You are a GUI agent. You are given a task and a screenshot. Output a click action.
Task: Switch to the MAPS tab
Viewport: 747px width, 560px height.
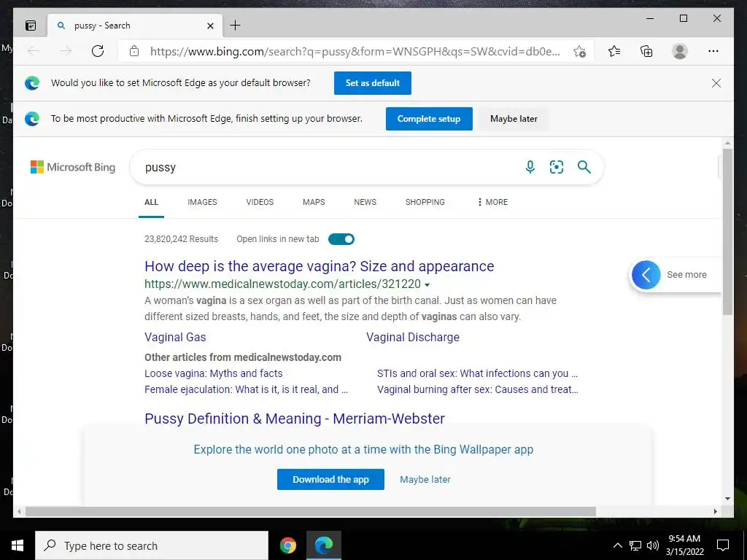coord(314,202)
